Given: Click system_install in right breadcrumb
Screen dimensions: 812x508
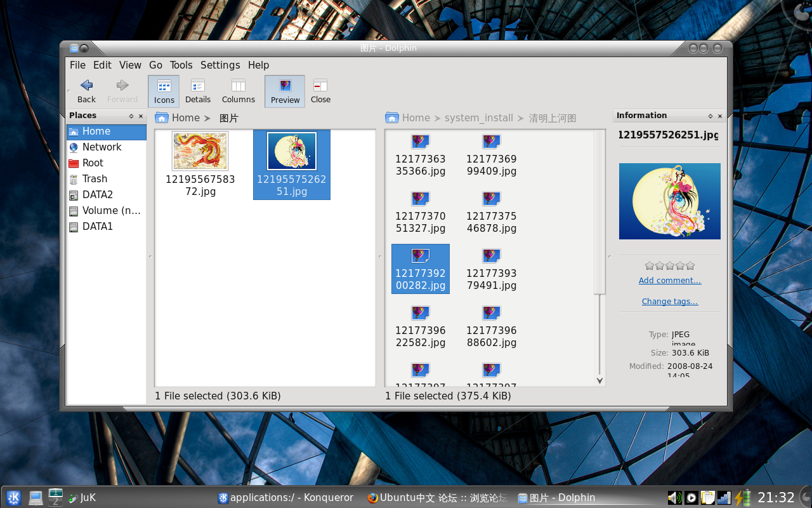Looking at the screenshot, I should (x=479, y=118).
